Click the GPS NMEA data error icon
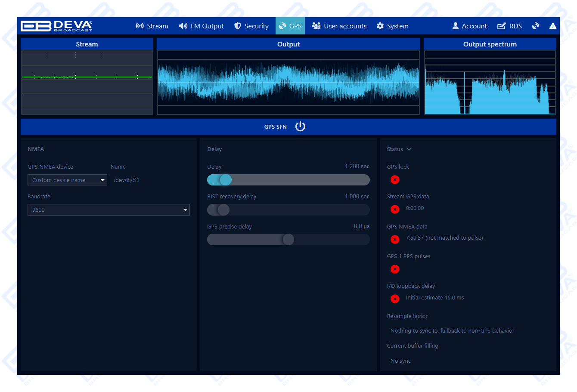 click(x=395, y=239)
